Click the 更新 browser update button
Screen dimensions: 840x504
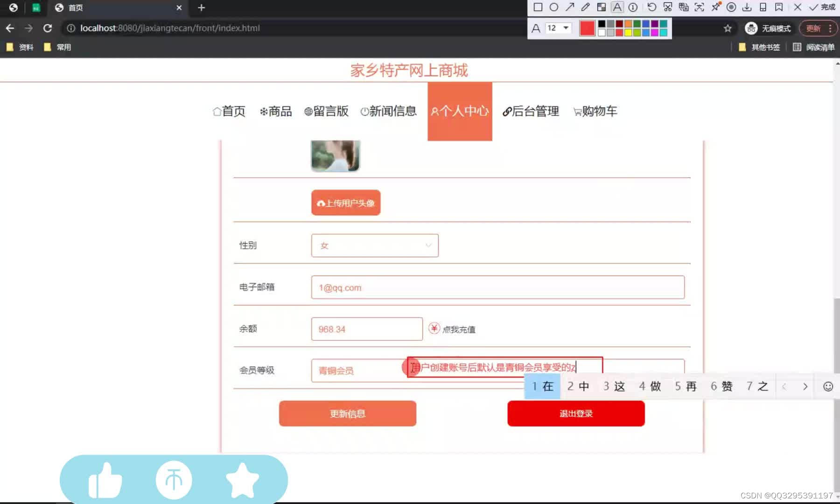tap(819, 28)
